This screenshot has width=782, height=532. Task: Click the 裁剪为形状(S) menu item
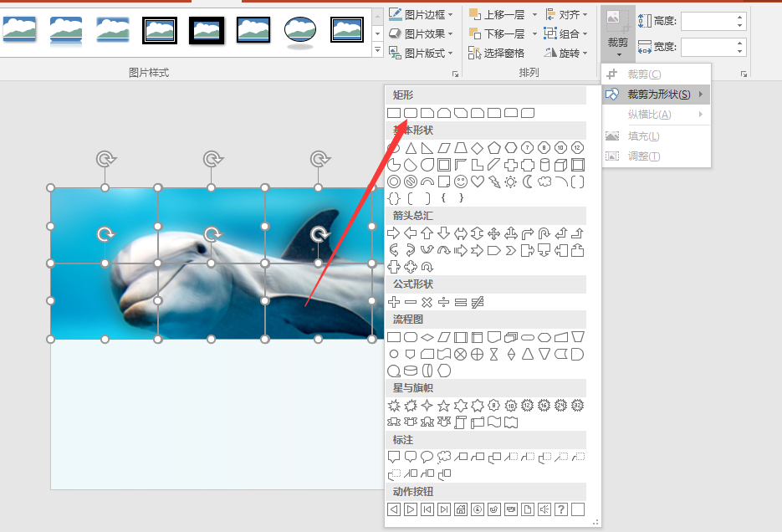point(657,95)
